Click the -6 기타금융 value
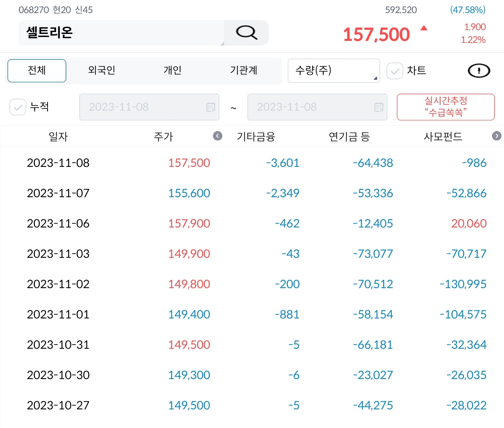This screenshot has width=504, height=428. (294, 375)
